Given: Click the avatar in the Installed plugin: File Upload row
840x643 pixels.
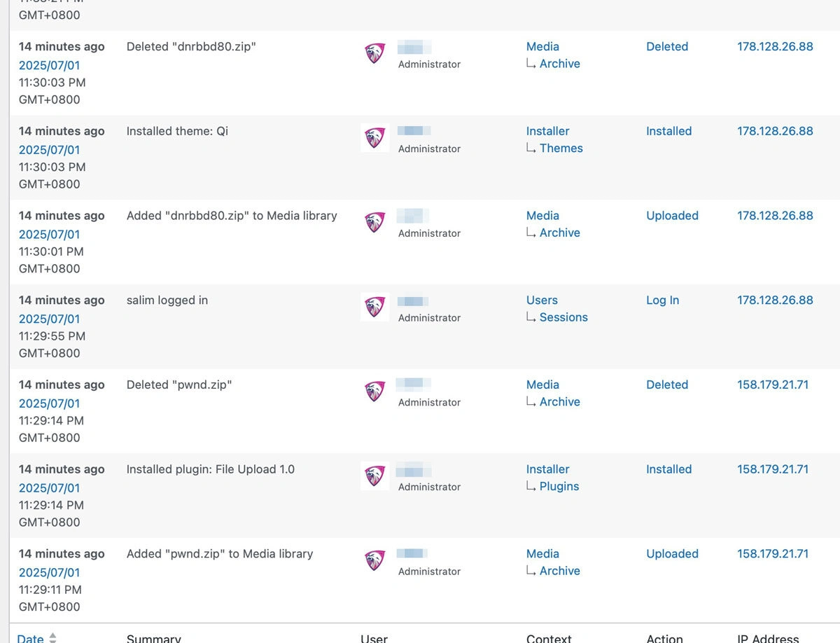Looking at the screenshot, I should (375, 476).
